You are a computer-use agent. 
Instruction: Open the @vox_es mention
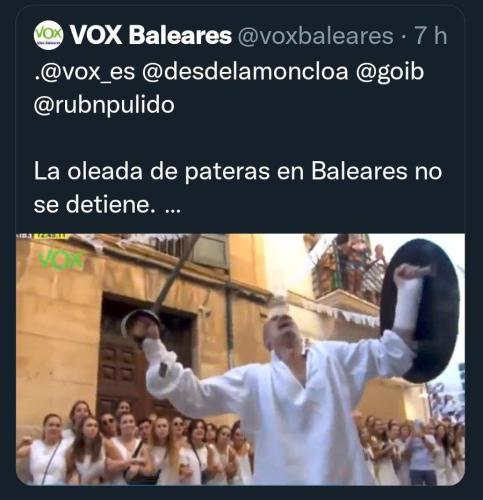click(84, 72)
